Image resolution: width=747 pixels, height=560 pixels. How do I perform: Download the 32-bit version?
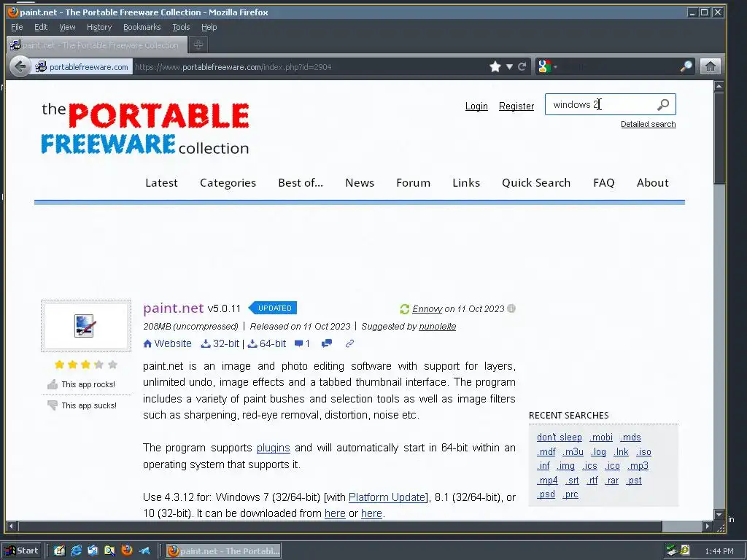[220, 344]
